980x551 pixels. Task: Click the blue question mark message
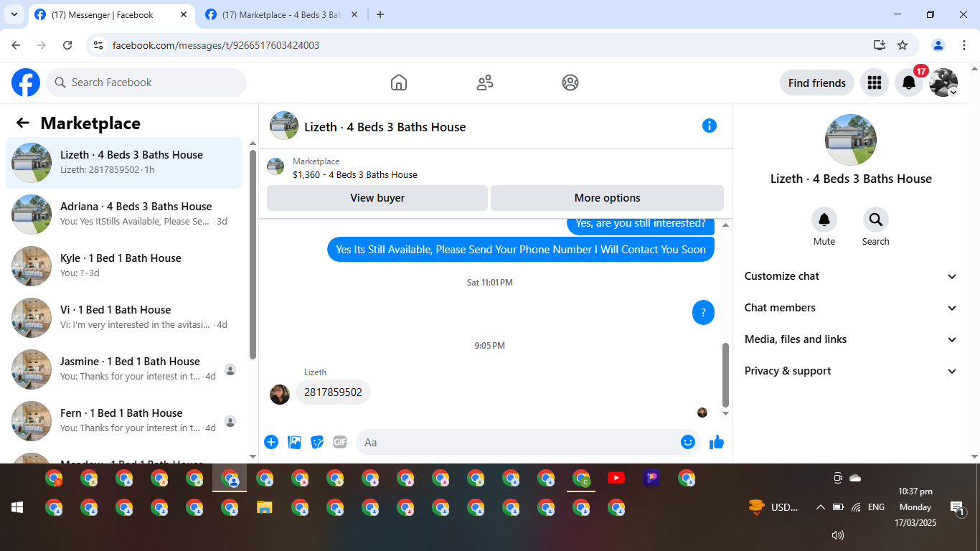703,312
